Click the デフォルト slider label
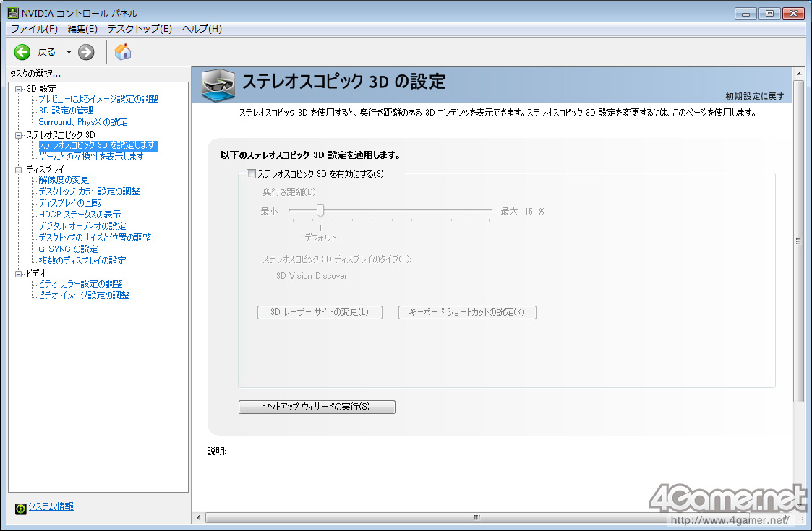812x531 pixels. pyautogui.click(x=320, y=238)
